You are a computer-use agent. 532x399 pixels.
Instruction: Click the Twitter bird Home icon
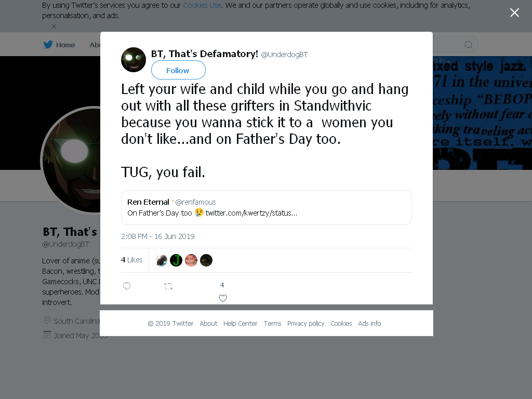click(x=48, y=45)
